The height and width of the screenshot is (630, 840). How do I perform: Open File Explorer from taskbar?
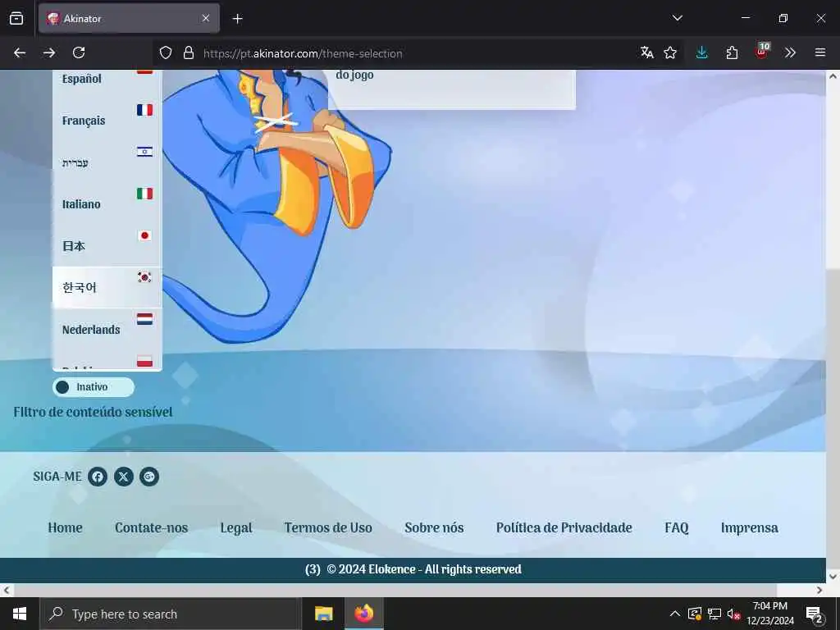[323, 614]
